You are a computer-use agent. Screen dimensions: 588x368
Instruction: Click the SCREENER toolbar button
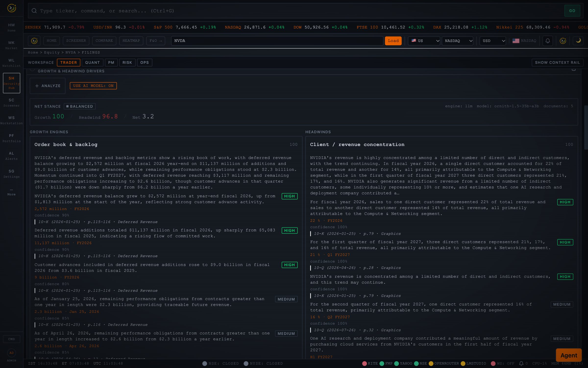pyautogui.click(x=76, y=41)
